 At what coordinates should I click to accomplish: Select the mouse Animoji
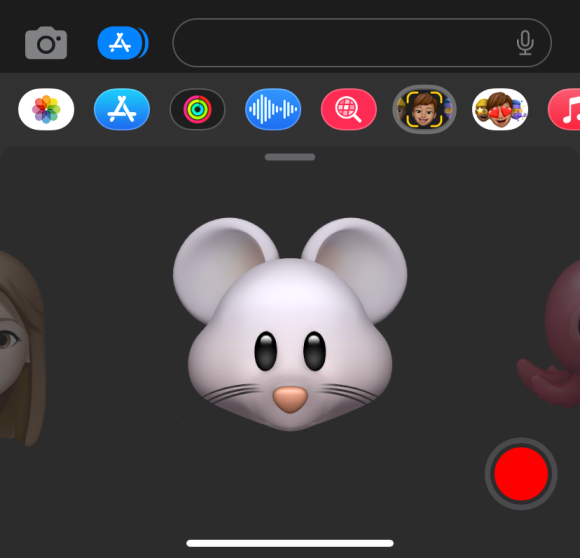[x=290, y=324]
